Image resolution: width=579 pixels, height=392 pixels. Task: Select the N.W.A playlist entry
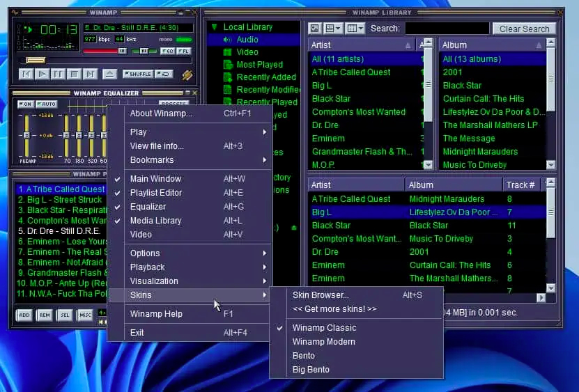click(x=61, y=294)
